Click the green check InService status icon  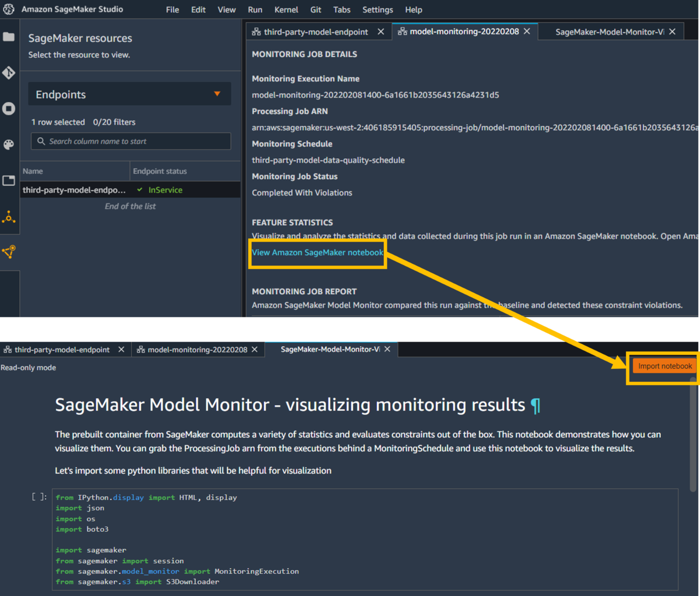140,190
